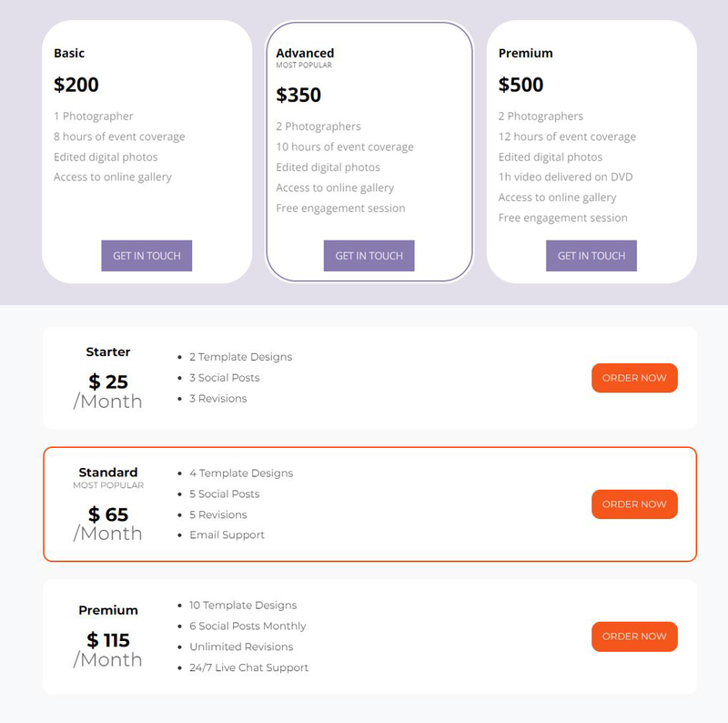
Task: Click Get In Touch under Basic plan
Action: click(x=147, y=256)
